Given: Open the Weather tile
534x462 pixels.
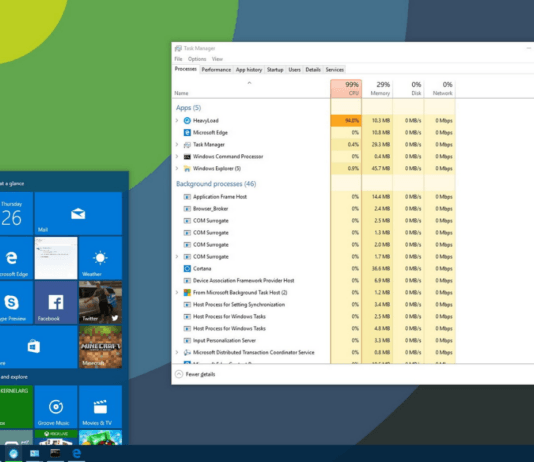Looking at the screenshot, I should point(100,258).
